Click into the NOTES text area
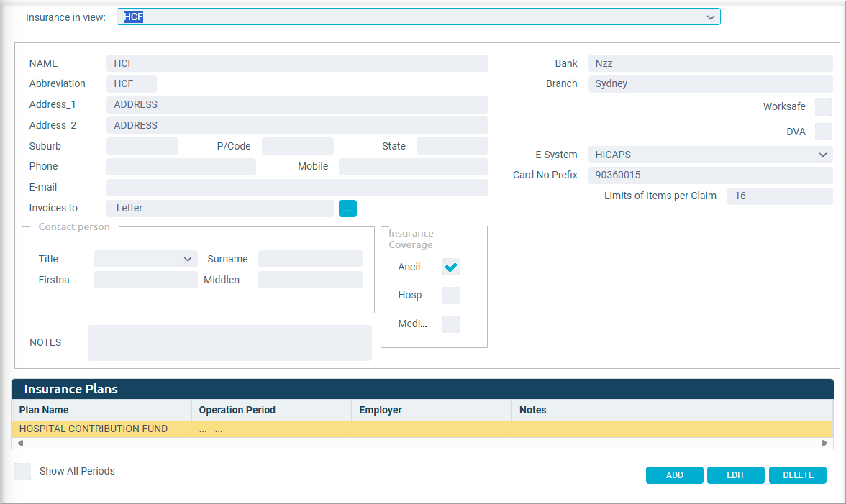 (230, 343)
